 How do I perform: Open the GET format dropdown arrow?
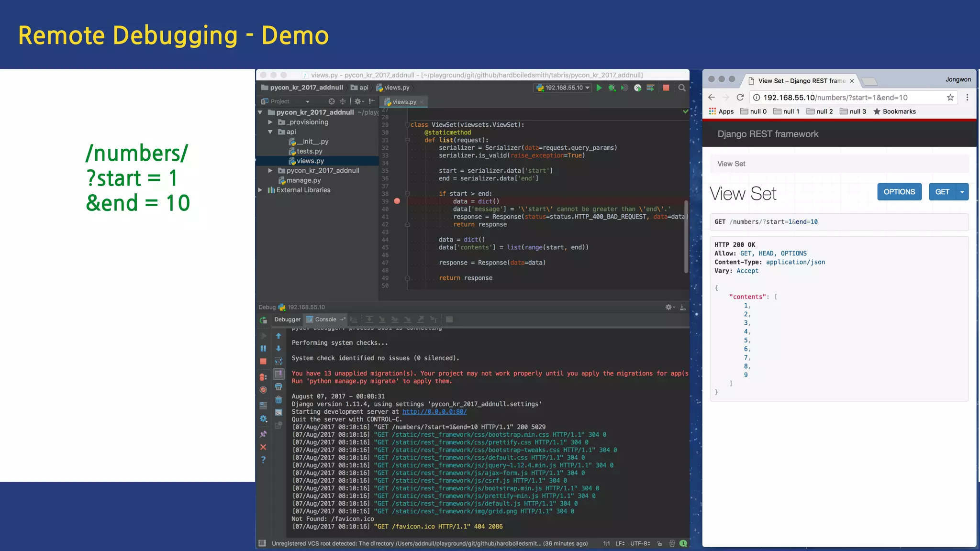pos(962,192)
